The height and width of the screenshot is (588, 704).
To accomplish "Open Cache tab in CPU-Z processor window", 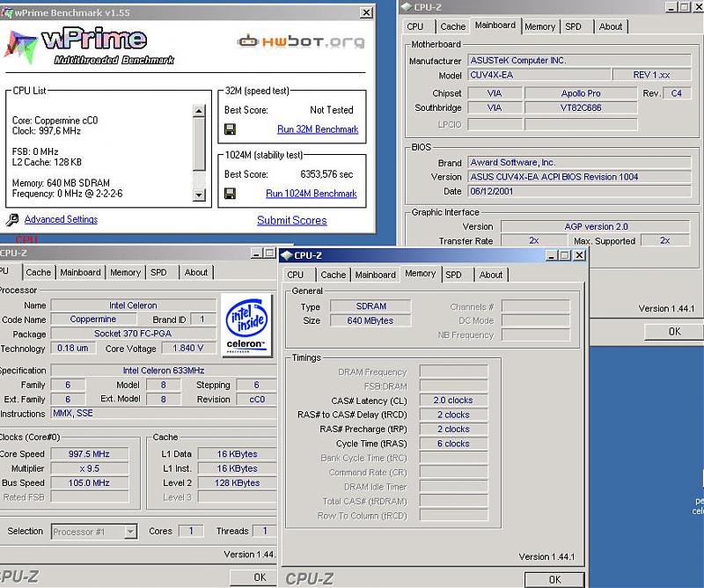I will [x=38, y=273].
